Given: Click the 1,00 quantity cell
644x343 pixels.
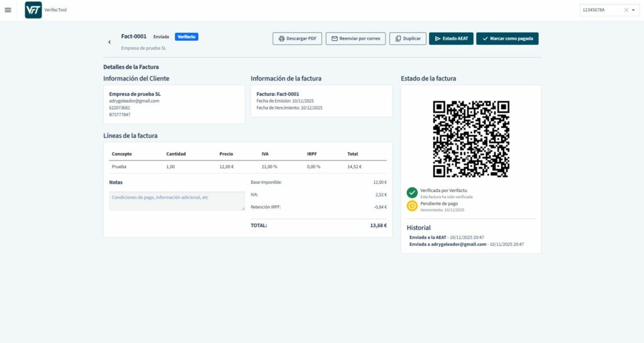Looking at the screenshot, I should [x=170, y=167].
